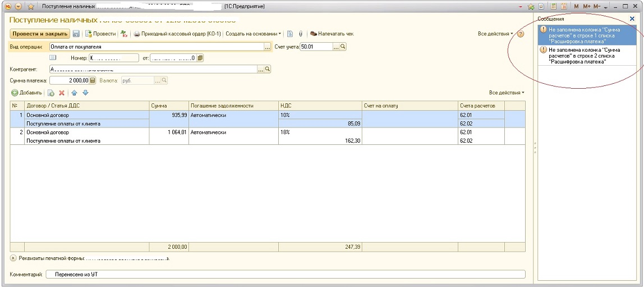Open attached files paperclip icon
This screenshot has width=644, height=287.
[300, 34]
